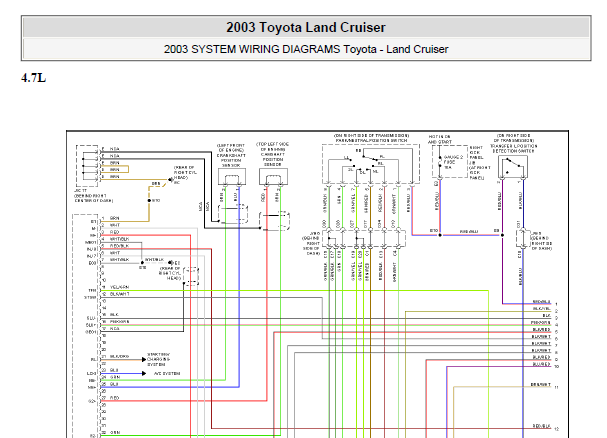Click the 'PARK/NEUTRAL POSITION SWITCH' title

371,141
